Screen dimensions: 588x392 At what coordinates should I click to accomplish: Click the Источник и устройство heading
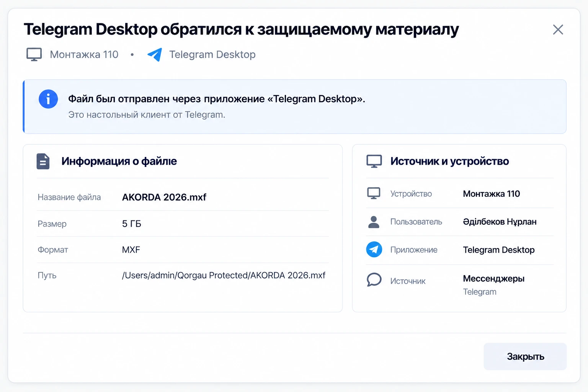450,161
